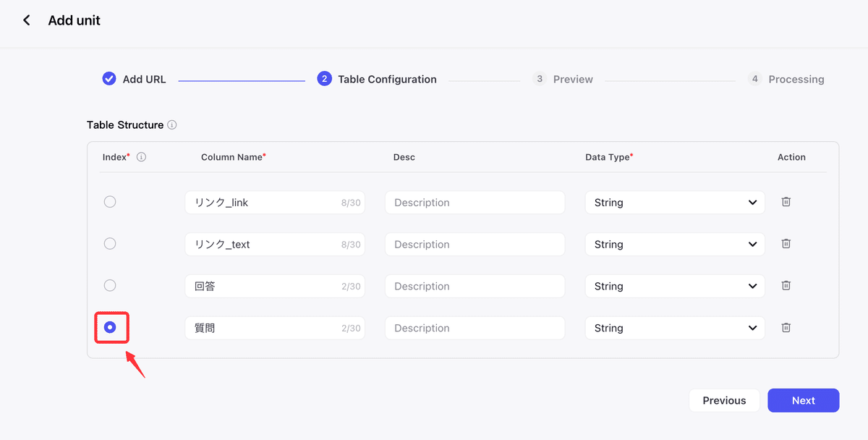Go back using the back arrow
Viewport: 868px width, 440px height.
click(x=27, y=20)
